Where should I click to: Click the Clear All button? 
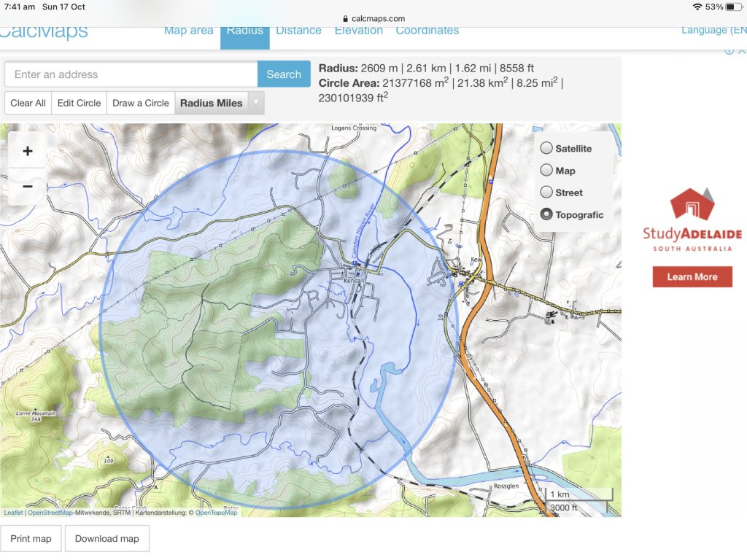tap(28, 104)
